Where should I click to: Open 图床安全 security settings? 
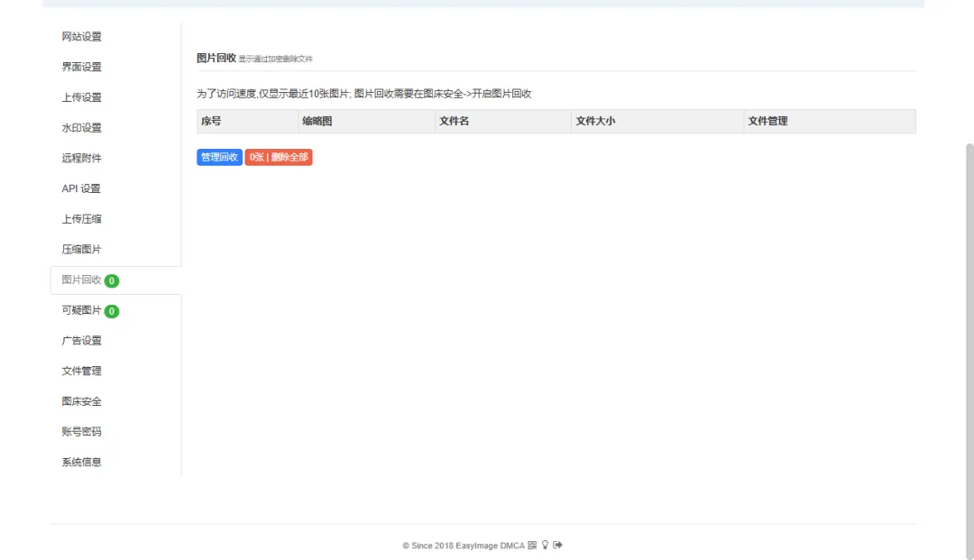[x=80, y=401]
